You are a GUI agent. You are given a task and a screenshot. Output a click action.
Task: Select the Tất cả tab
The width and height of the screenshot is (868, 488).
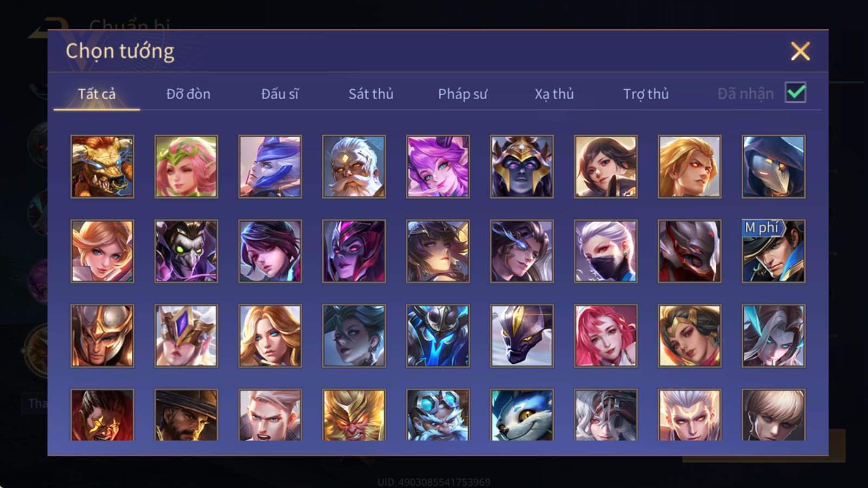click(x=97, y=94)
